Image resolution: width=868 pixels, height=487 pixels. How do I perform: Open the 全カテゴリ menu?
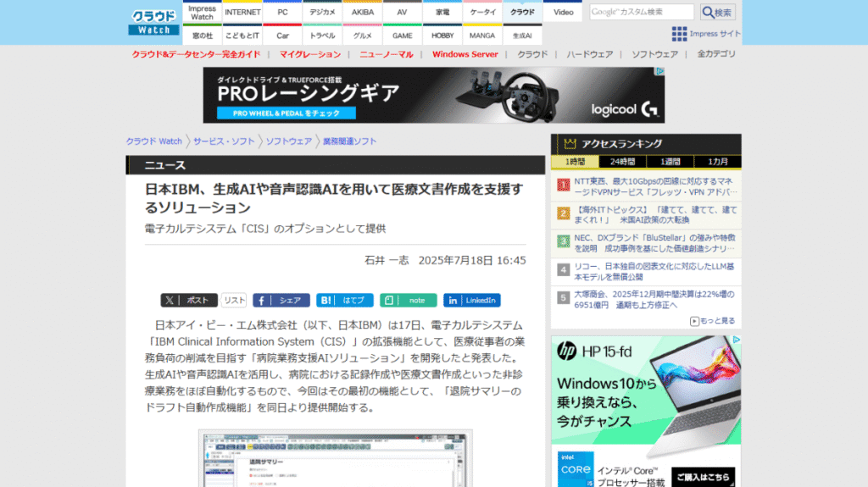(716, 54)
